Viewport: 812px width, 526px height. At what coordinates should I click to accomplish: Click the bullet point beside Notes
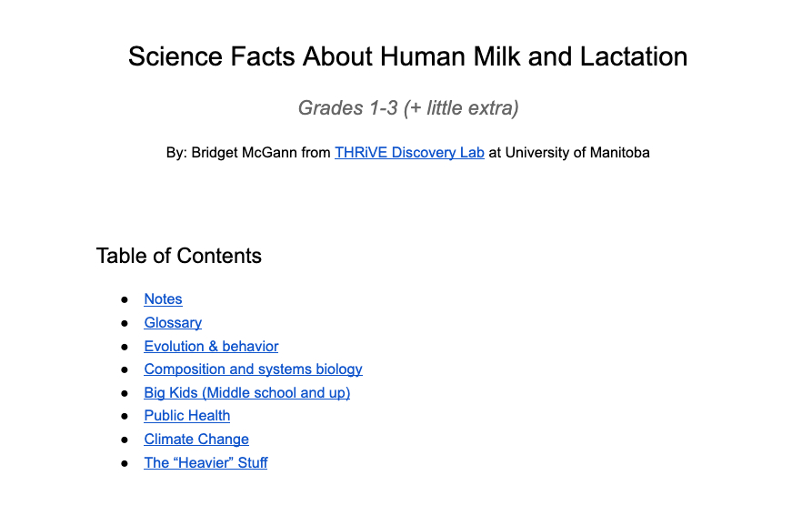(125, 299)
